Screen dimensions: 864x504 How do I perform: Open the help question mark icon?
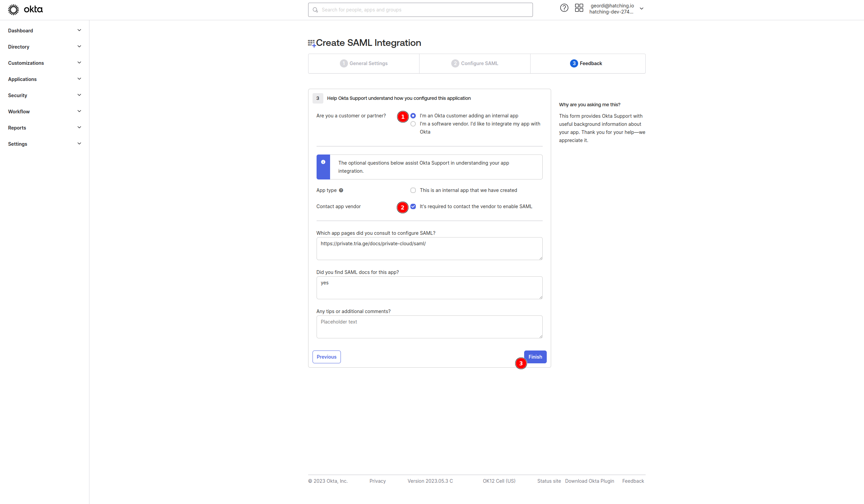[x=564, y=8]
